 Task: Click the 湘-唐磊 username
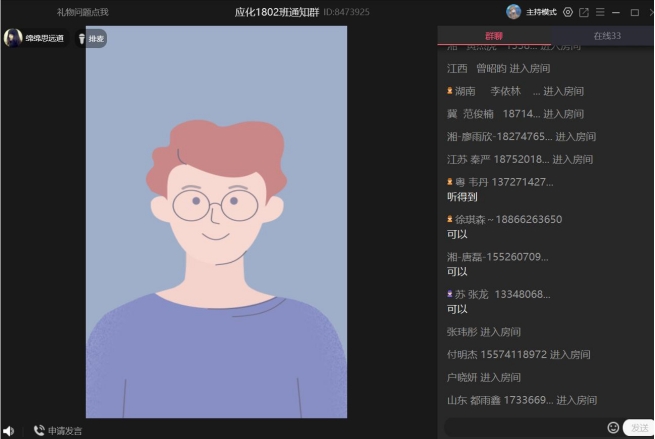pyautogui.click(x=498, y=257)
